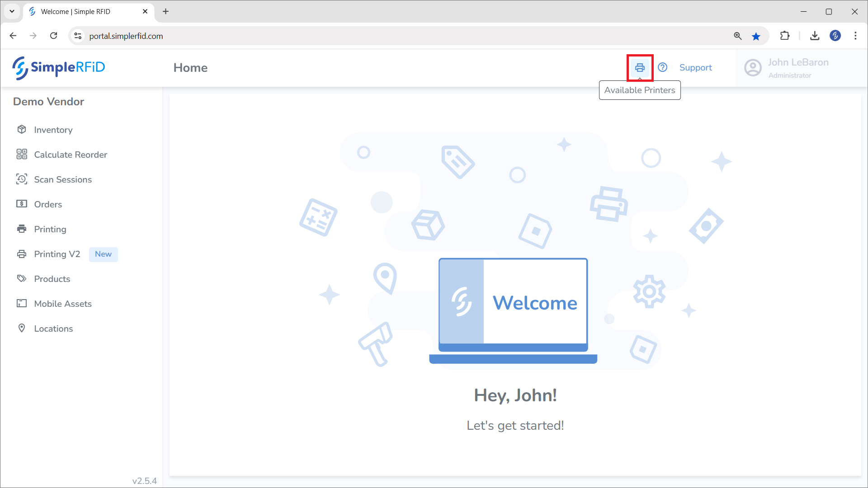The width and height of the screenshot is (868, 488).
Task: Click the Mobile Assets icon
Action: [22, 303]
